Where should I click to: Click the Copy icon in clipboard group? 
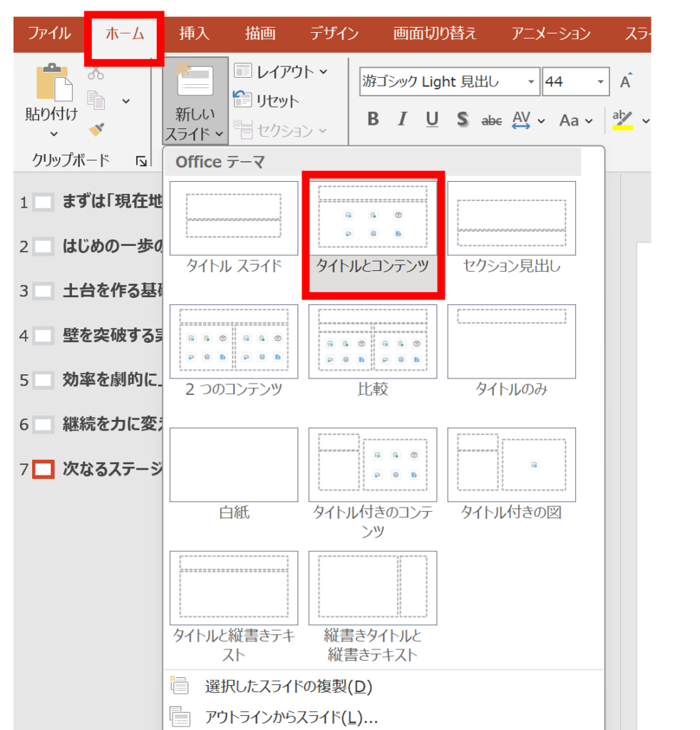click(96, 101)
